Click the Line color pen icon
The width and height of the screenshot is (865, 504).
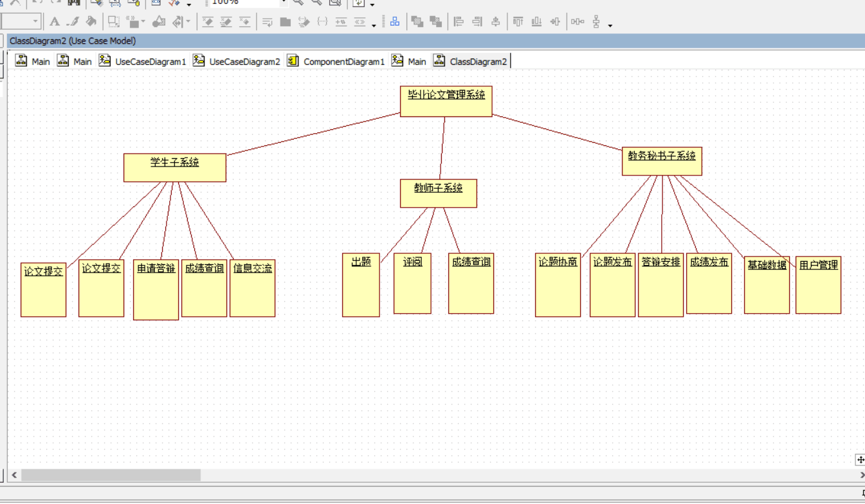coord(73,22)
